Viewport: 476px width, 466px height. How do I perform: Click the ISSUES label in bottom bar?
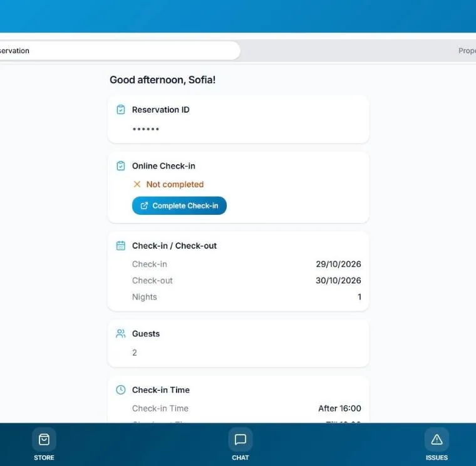437,457
